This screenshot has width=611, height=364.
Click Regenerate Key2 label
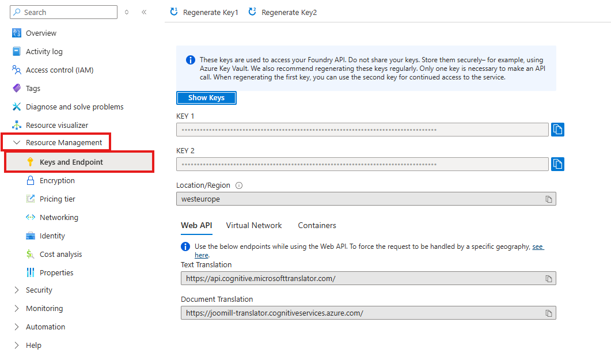coord(289,13)
